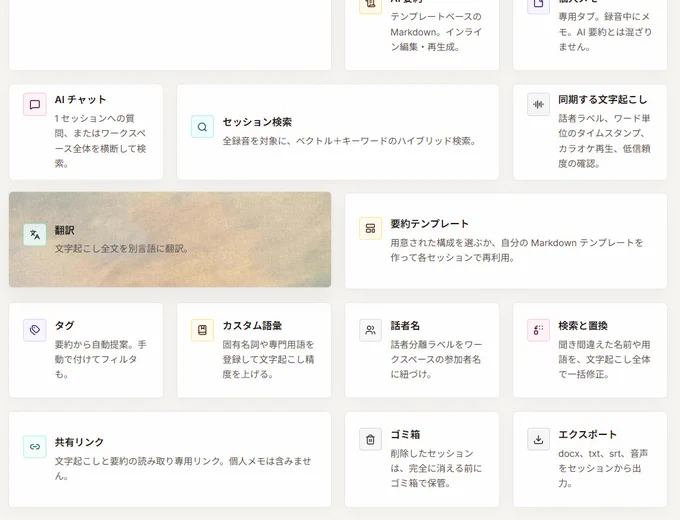Screen dimensions: 680x520
Task: Click the 聞き間違えた名前 description text
Action: [x=605, y=360]
